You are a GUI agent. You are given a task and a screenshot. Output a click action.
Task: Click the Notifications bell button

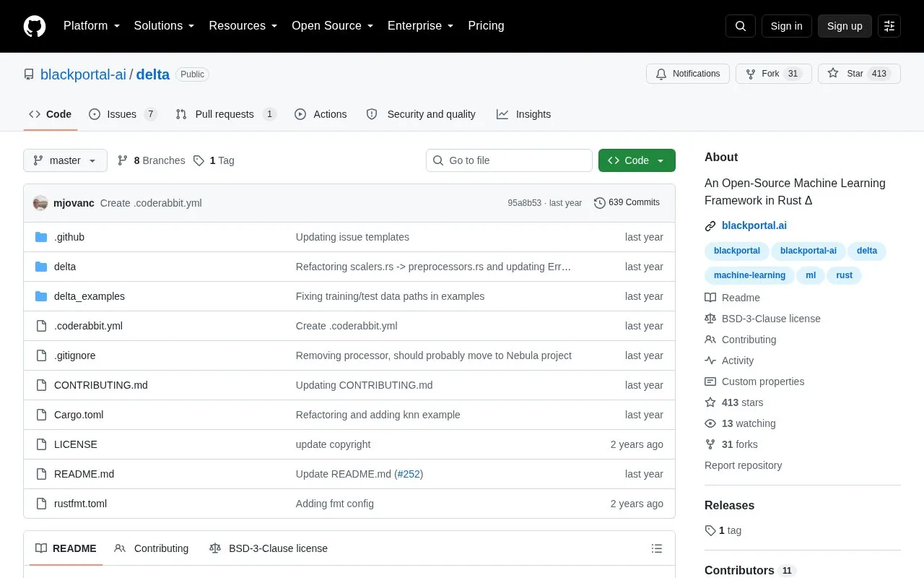point(688,74)
